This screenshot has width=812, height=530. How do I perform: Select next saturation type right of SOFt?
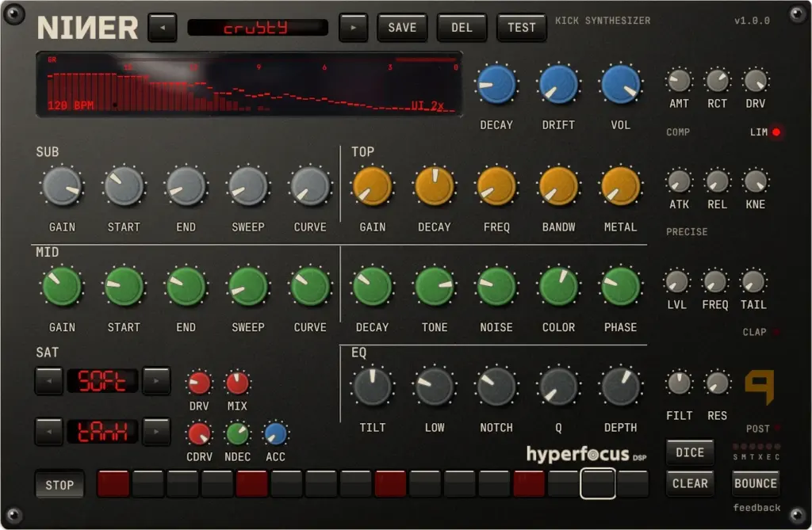pyautogui.click(x=156, y=381)
